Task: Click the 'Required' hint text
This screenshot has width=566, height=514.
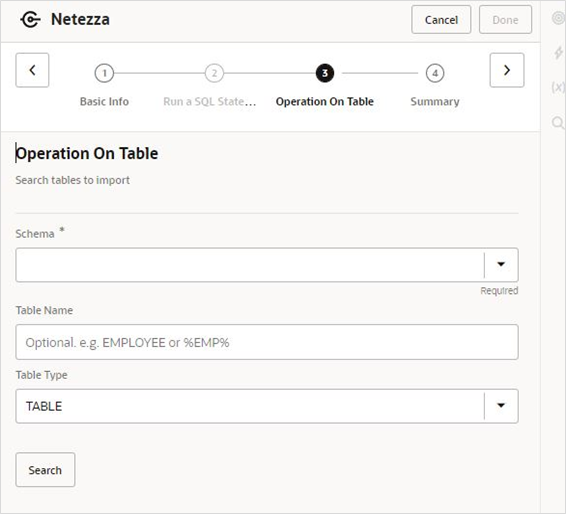Action: (499, 291)
